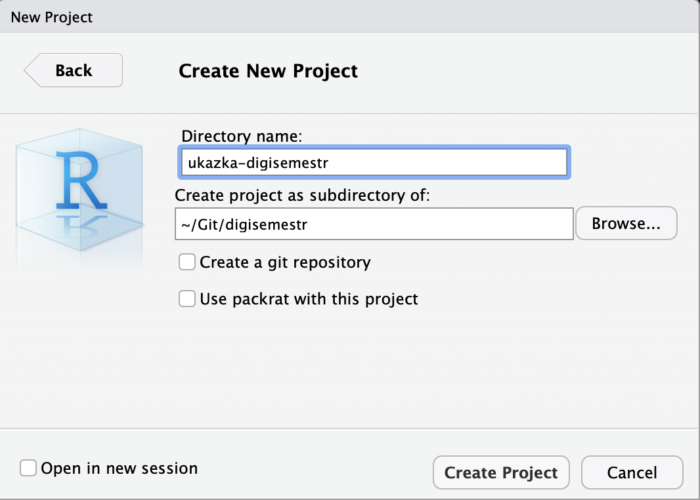Click the R project cube icon
The image size is (700, 500).
pos(79,190)
